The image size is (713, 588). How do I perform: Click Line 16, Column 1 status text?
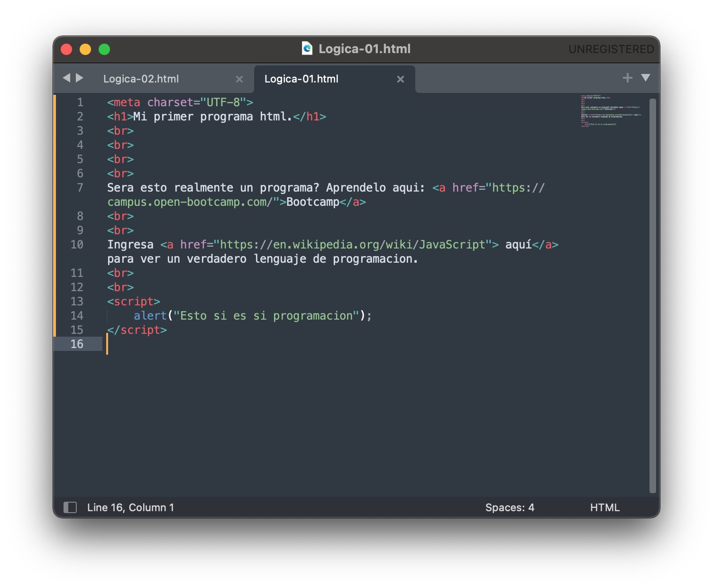click(x=130, y=507)
